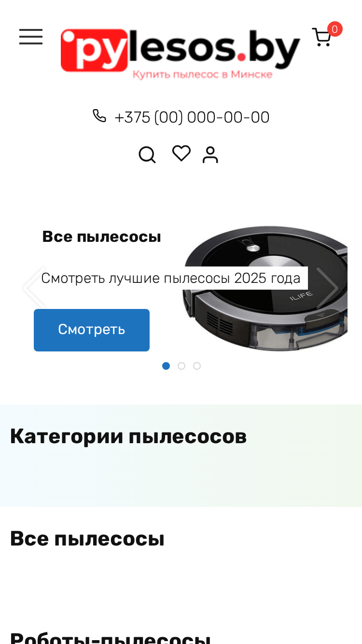Click the blue Смотреть button
The height and width of the screenshot is (644, 362).
point(92,330)
